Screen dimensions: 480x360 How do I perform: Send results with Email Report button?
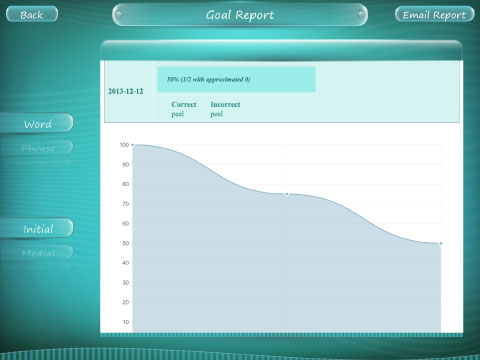click(434, 14)
